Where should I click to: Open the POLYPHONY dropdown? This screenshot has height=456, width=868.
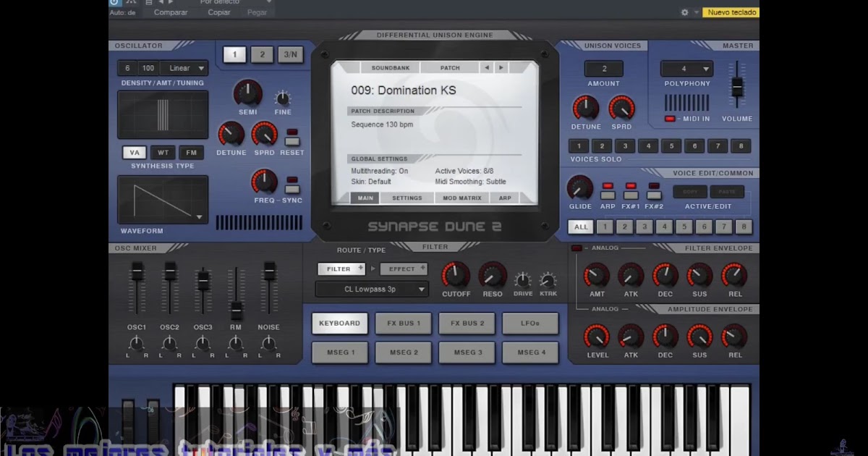click(x=686, y=69)
